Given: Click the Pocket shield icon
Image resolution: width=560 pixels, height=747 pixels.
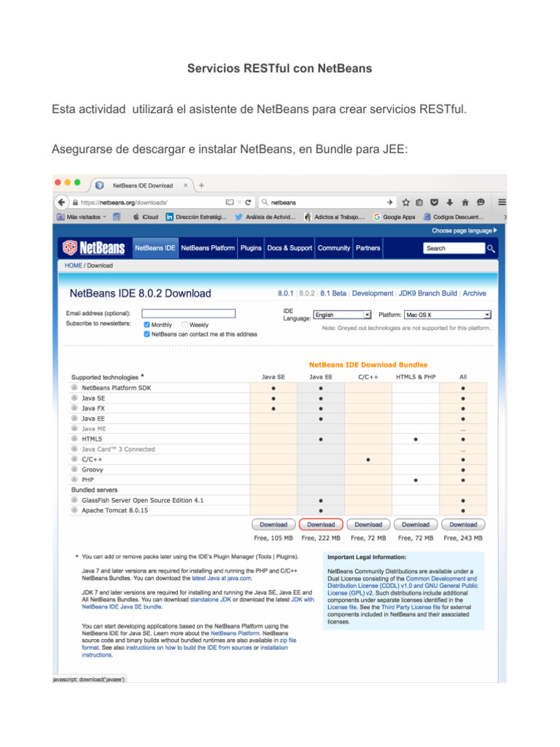Looking at the screenshot, I should coord(435,203).
